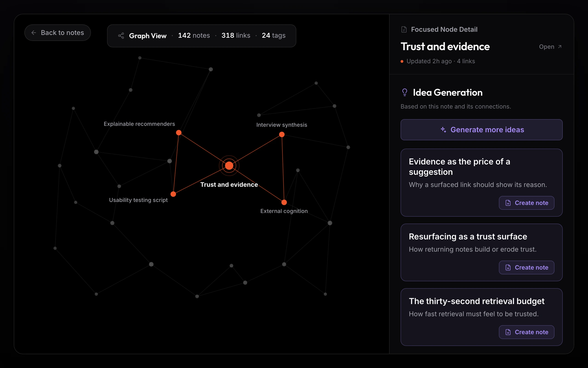This screenshot has height=368, width=588.
Task: Click 'How fast retrieval must feel to be trusted'
Action: tap(474, 314)
